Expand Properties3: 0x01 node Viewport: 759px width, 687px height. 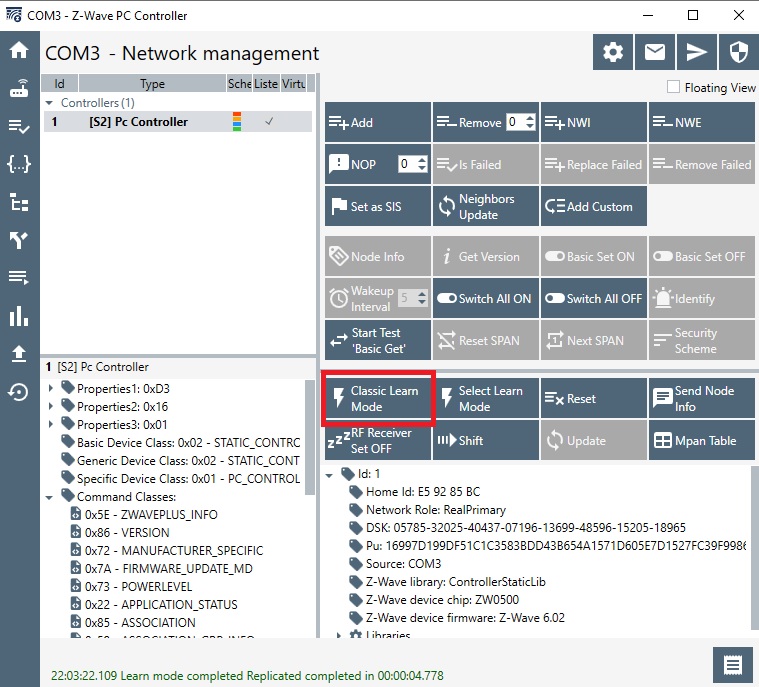(x=50, y=424)
